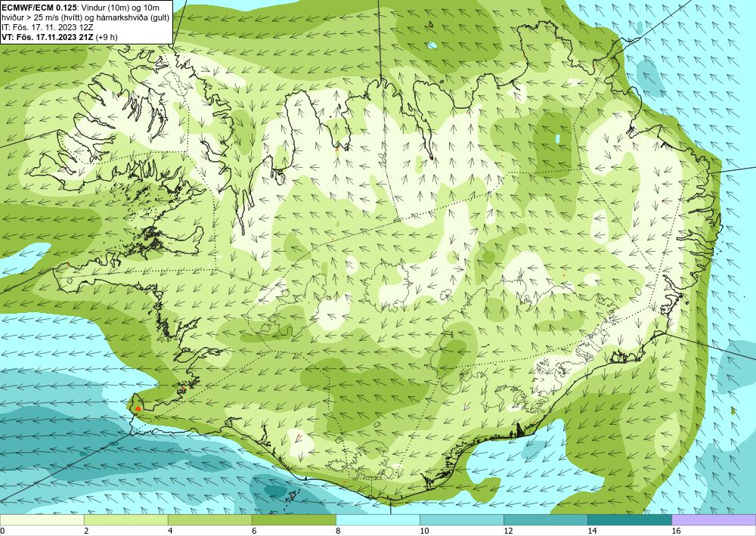Click the legend scale label '6'
The width and height of the screenshot is (756, 536).
254,531
